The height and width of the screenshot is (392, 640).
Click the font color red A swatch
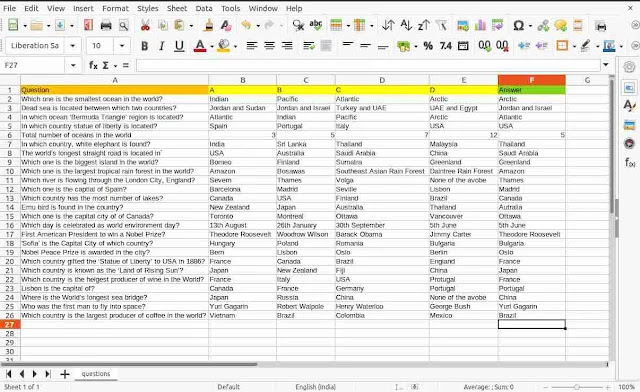200,46
